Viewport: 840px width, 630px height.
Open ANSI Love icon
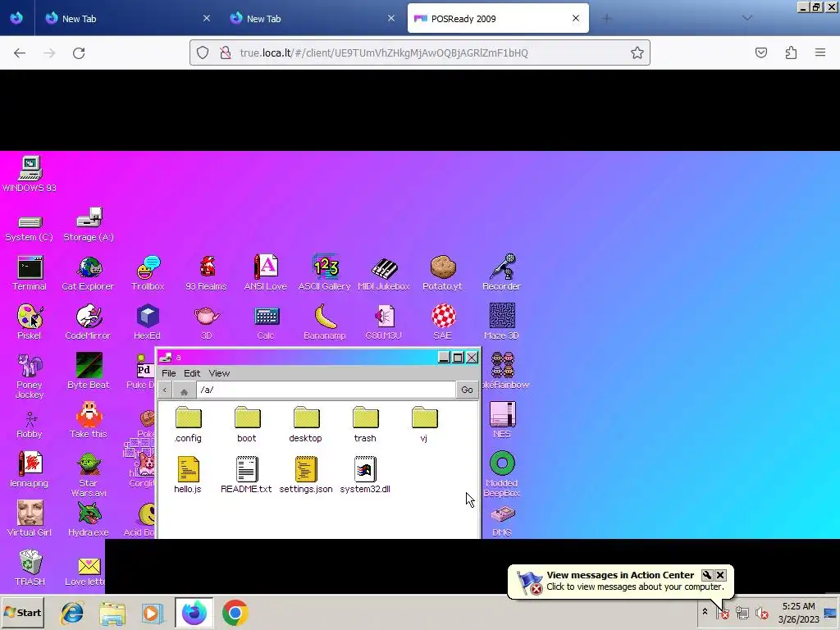pyautogui.click(x=265, y=273)
